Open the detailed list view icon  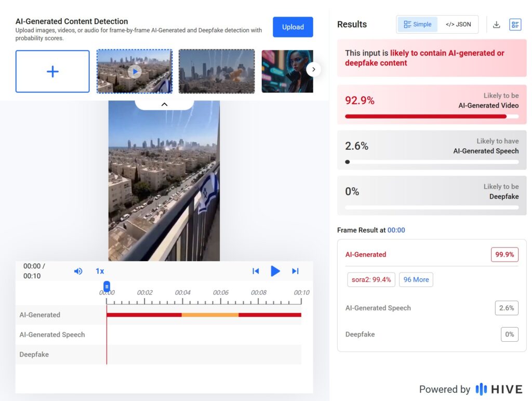[x=515, y=24]
